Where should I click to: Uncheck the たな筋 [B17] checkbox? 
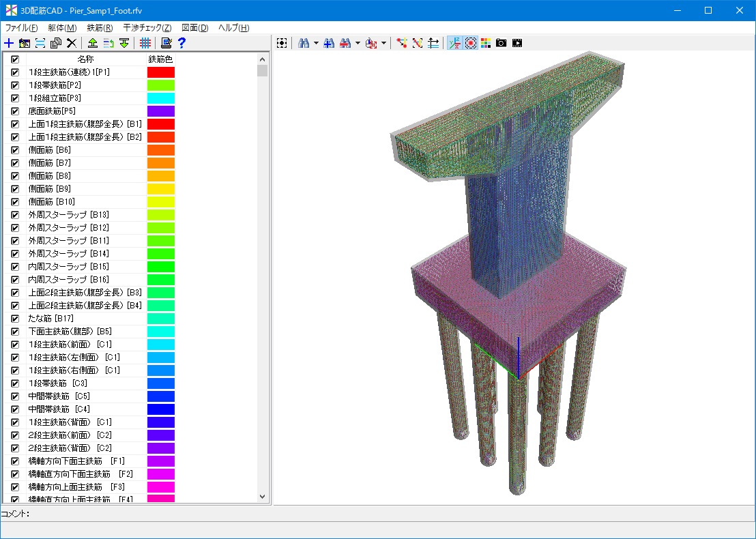point(15,318)
